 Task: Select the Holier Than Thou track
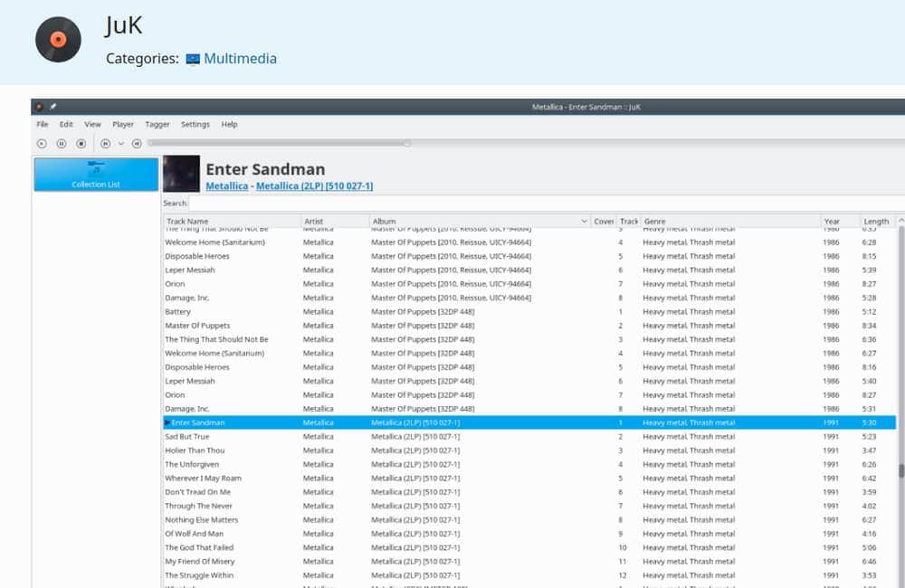(x=529, y=450)
